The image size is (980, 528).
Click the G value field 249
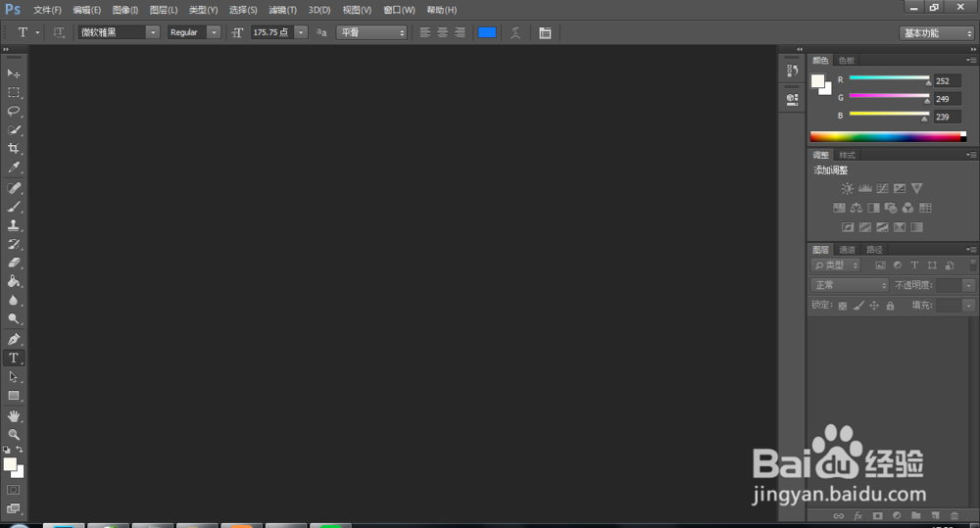tap(947, 99)
